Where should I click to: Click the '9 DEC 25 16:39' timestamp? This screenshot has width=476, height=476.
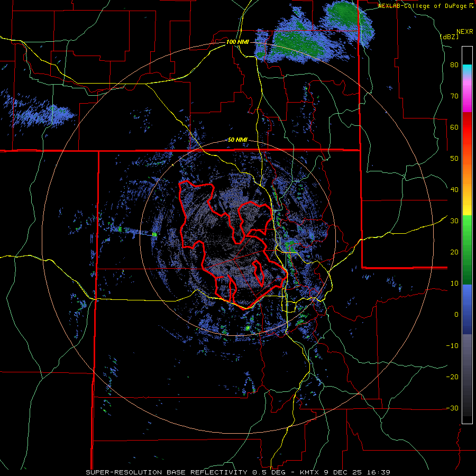pos(358,472)
